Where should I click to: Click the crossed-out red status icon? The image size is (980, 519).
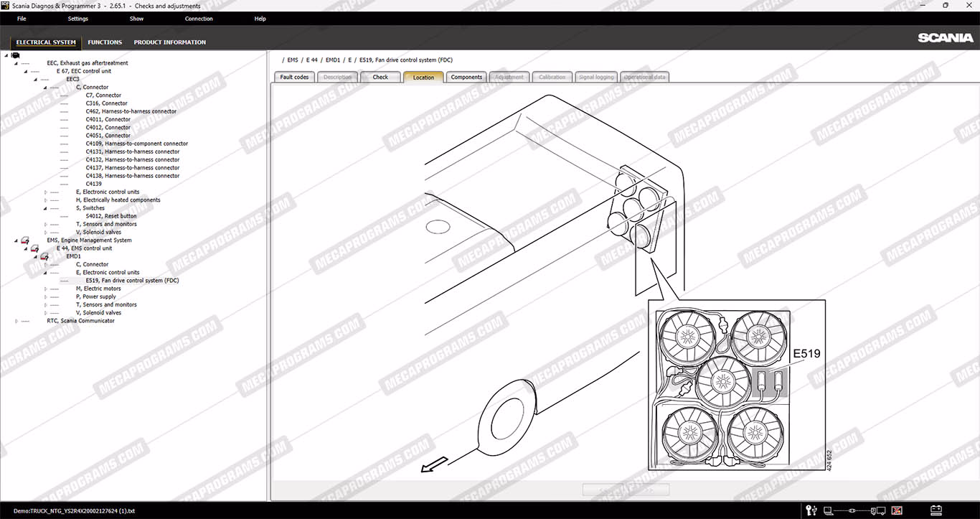click(x=896, y=511)
